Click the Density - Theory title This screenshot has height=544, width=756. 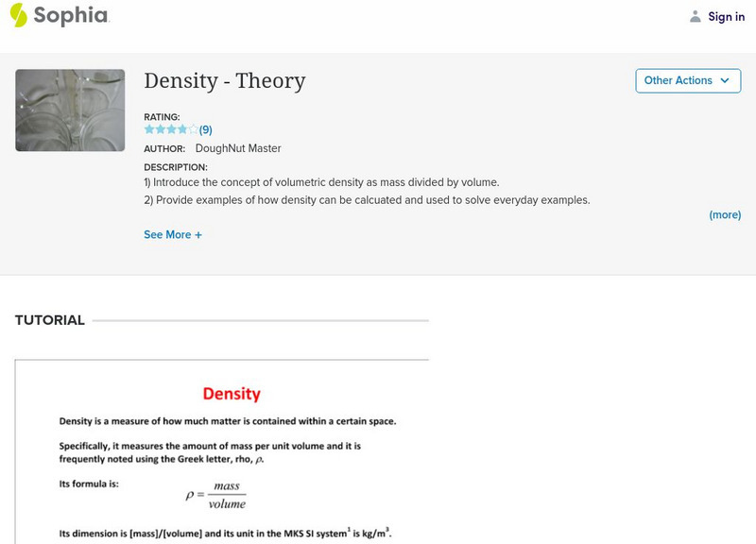click(x=225, y=81)
